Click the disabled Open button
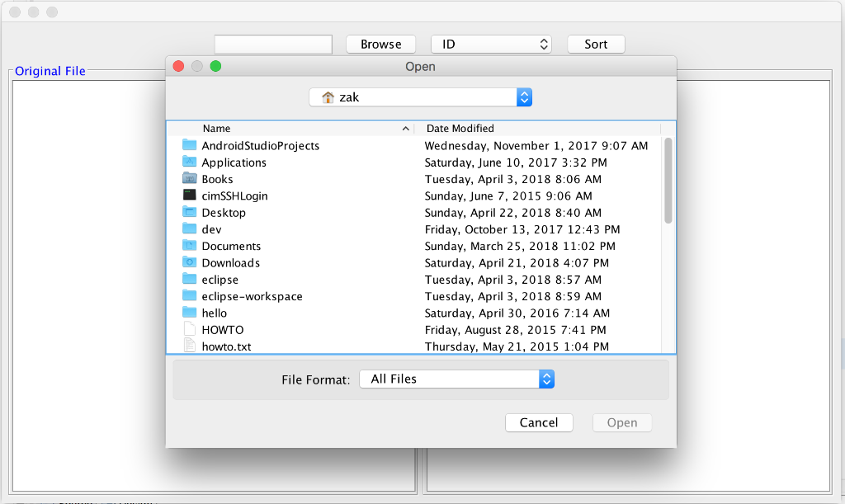Screen dimensions: 845x504 [x=622, y=422]
